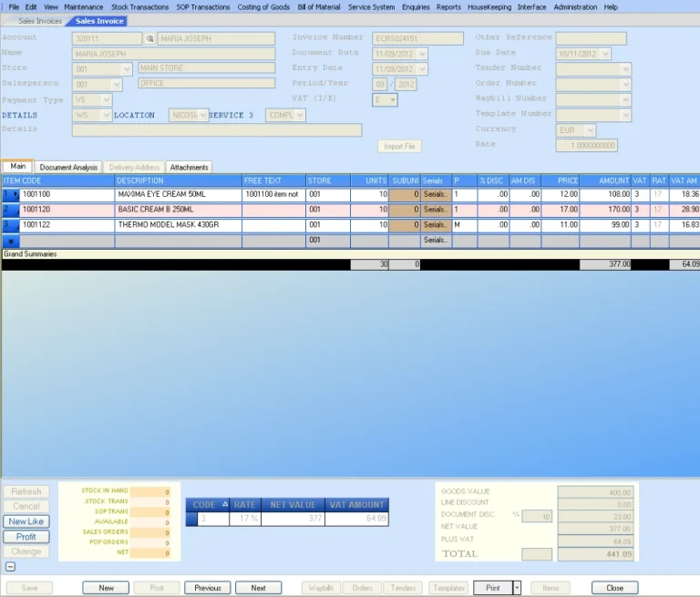This screenshot has width=700, height=597.
Task: Open the Bill of Material menu
Action: (x=319, y=7)
